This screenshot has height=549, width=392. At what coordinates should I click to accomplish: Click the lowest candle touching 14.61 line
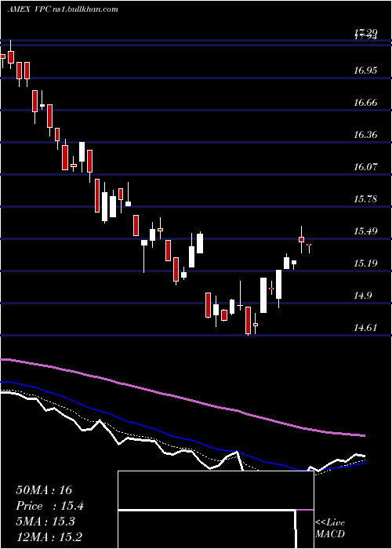249,321
